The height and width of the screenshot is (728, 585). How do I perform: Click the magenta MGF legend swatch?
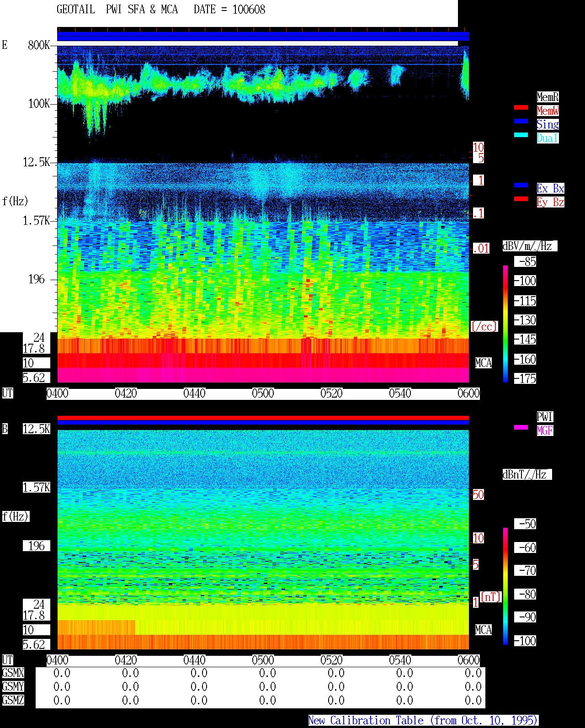click(521, 427)
